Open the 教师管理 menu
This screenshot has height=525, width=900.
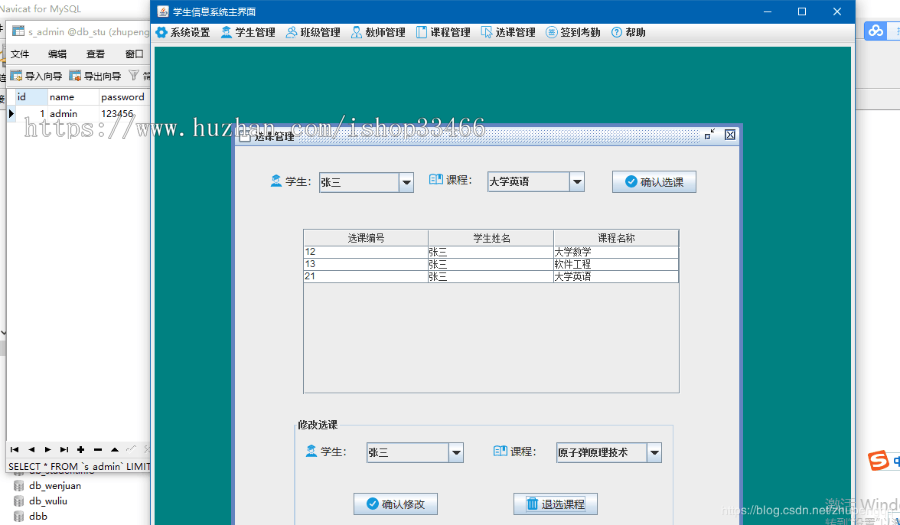pyautogui.click(x=378, y=32)
